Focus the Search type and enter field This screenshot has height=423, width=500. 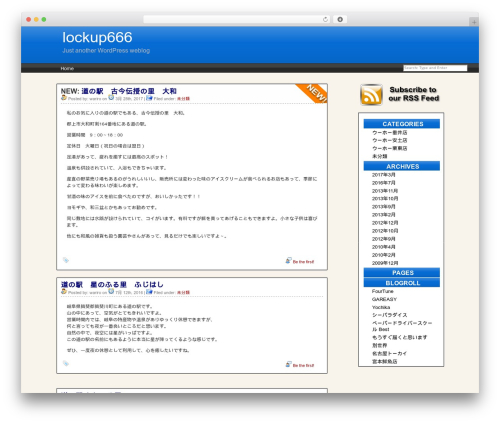click(x=435, y=68)
